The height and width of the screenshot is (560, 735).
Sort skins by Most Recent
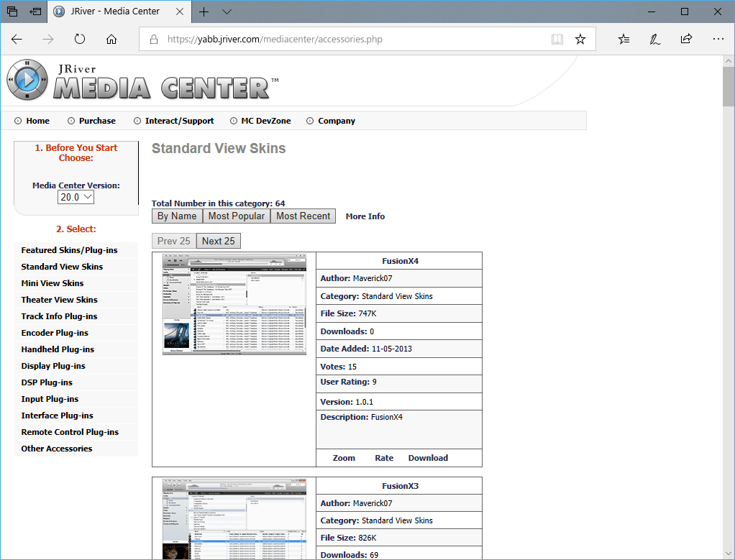tap(303, 216)
